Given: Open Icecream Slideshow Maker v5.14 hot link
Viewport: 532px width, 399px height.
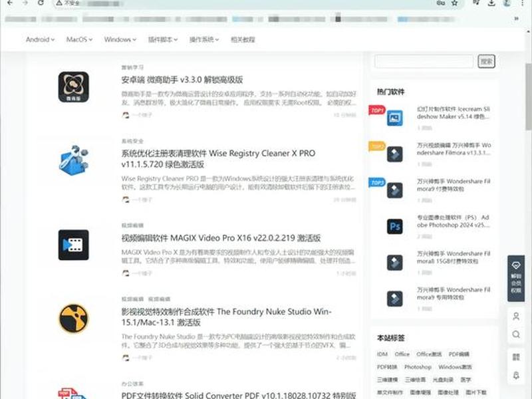Looking at the screenshot, I should coord(454,112).
